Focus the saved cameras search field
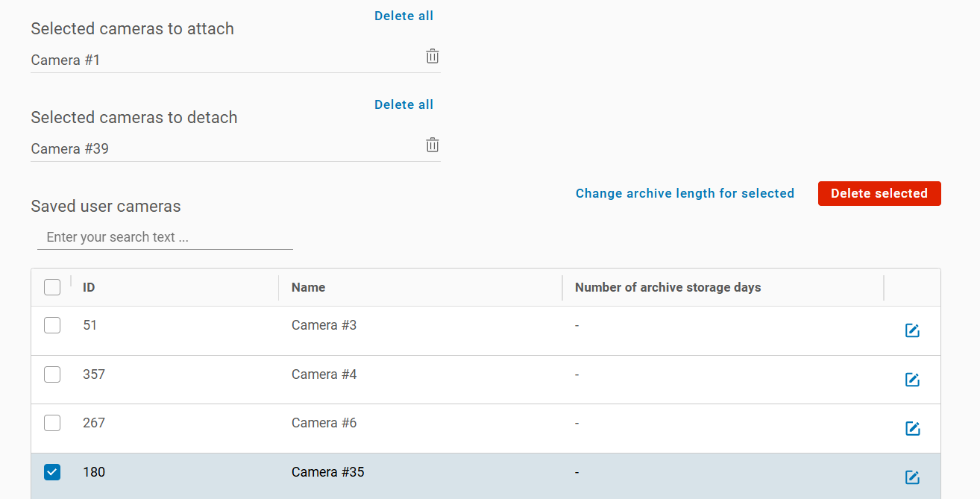This screenshot has height=499, width=980. tap(165, 237)
